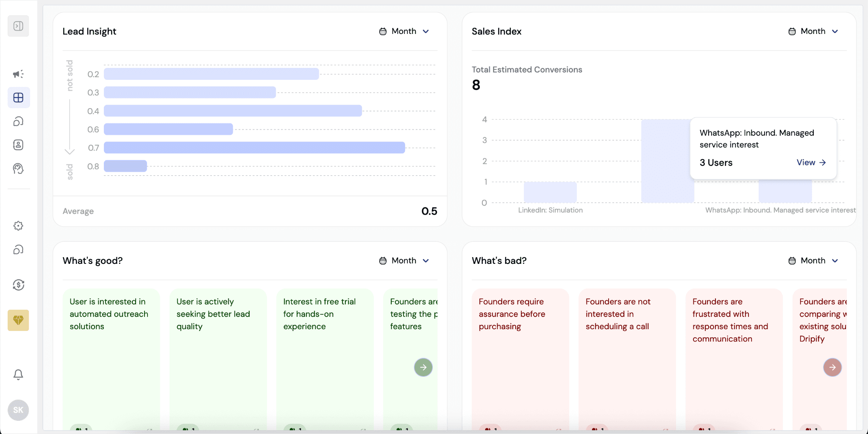Open the AI assistant head icon

click(18, 169)
